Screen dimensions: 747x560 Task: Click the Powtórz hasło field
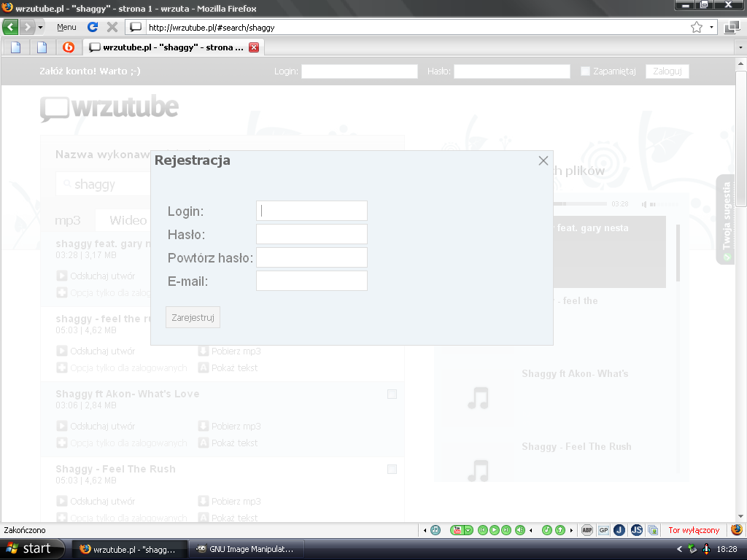click(311, 257)
